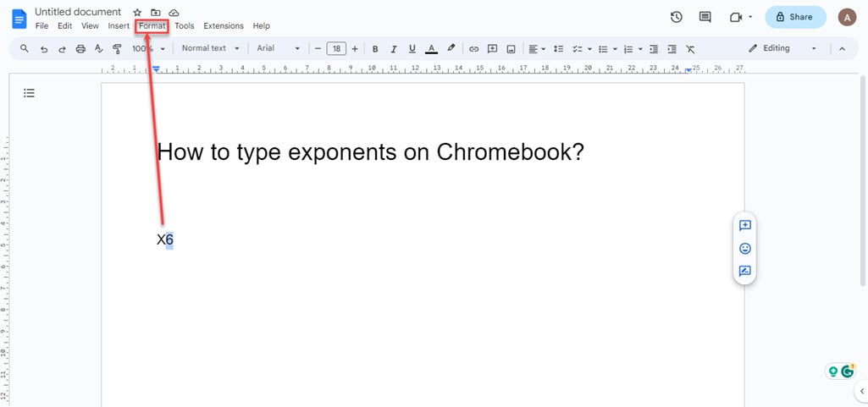Screen dimensions: 868x407
Task: Choose the highlight color
Action: tap(451, 49)
